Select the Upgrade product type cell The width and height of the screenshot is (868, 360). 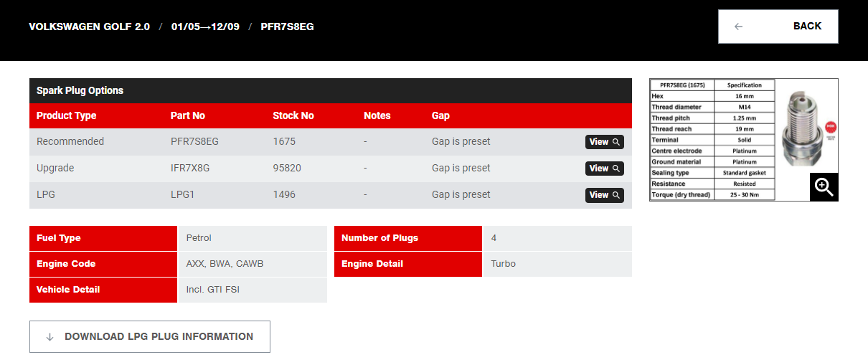click(x=55, y=168)
